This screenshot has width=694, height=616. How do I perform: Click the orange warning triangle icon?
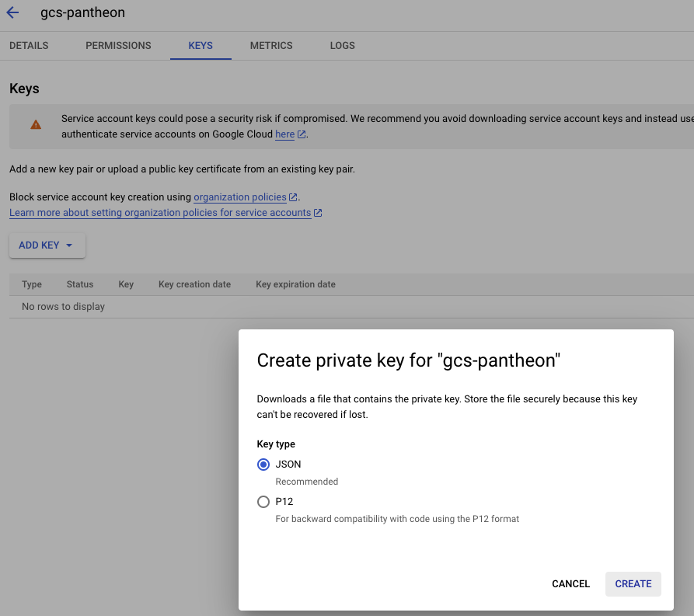[x=36, y=124]
